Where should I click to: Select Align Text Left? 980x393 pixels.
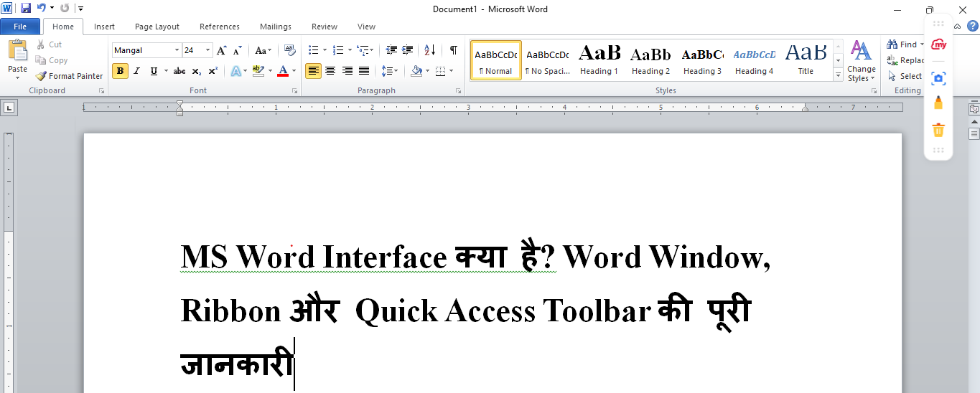tap(313, 71)
